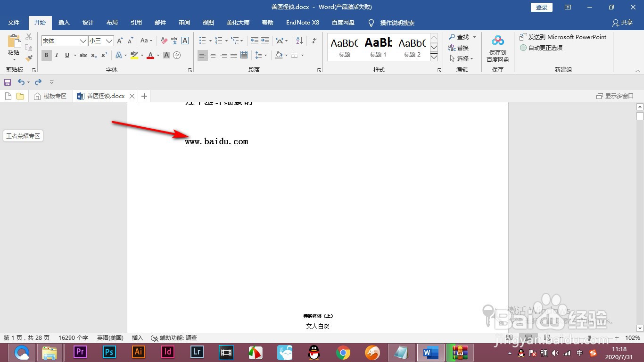
Task: Switch to the 引用 (References) ribbon tab
Action: (136, 23)
